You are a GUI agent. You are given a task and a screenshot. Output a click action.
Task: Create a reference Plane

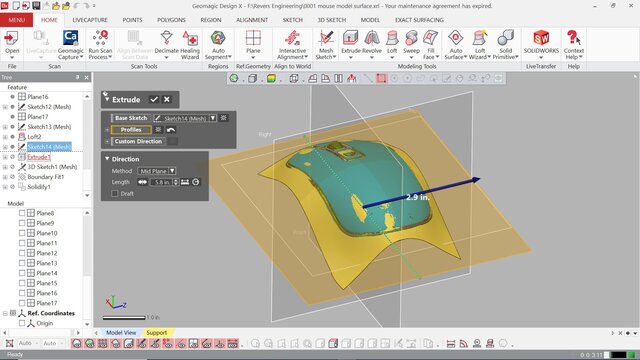[253, 44]
